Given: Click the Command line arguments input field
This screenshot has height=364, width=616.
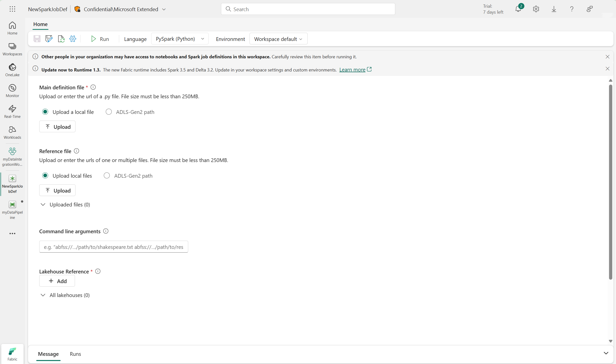Looking at the screenshot, I should pos(113,247).
